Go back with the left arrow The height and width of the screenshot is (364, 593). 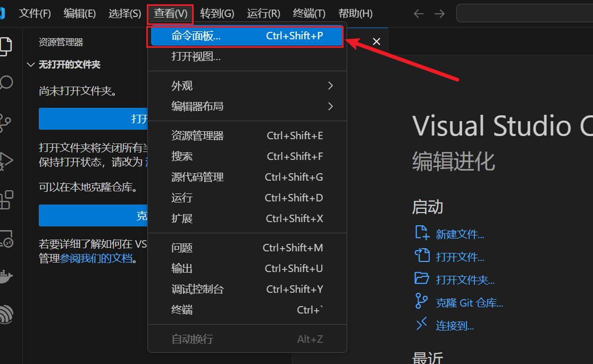pos(419,14)
